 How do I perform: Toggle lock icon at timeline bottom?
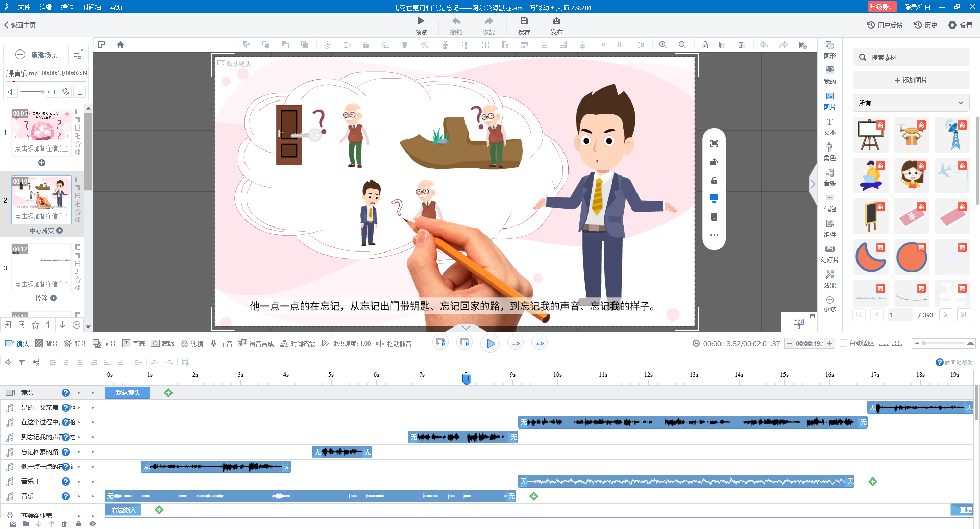tap(78, 524)
